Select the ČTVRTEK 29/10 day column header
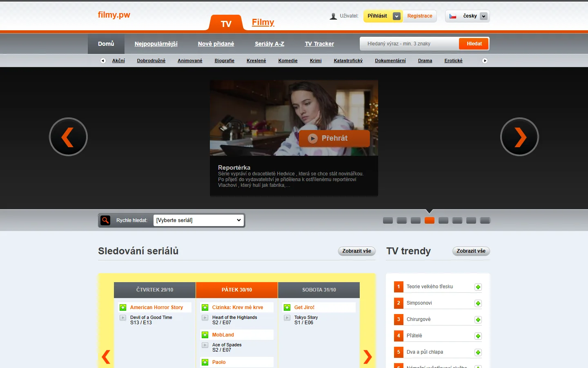The width and height of the screenshot is (588, 368). (x=155, y=290)
